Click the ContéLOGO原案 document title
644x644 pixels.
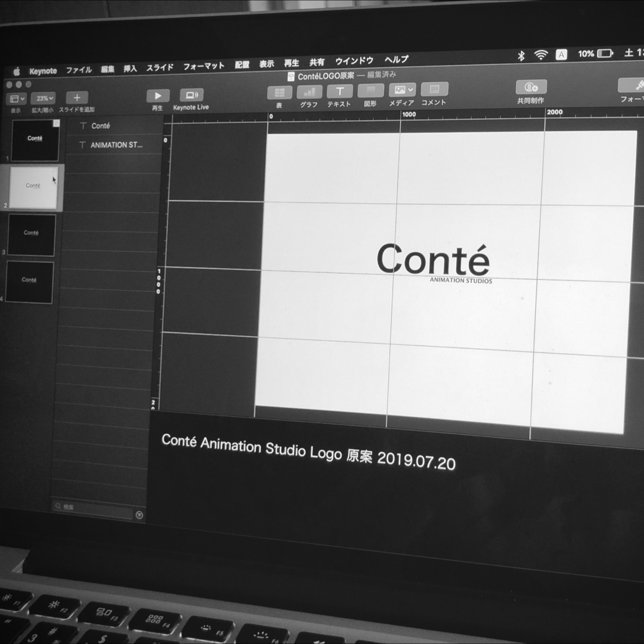pos(326,76)
